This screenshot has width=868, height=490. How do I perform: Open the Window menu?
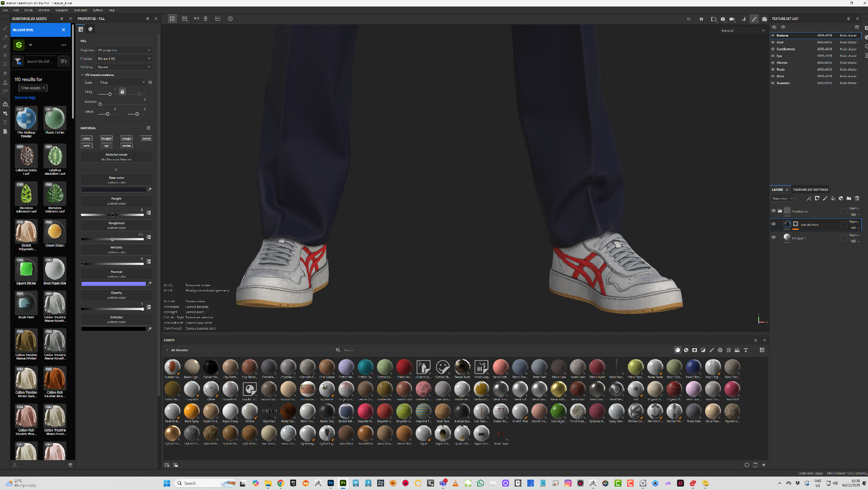[x=44, y=10]
